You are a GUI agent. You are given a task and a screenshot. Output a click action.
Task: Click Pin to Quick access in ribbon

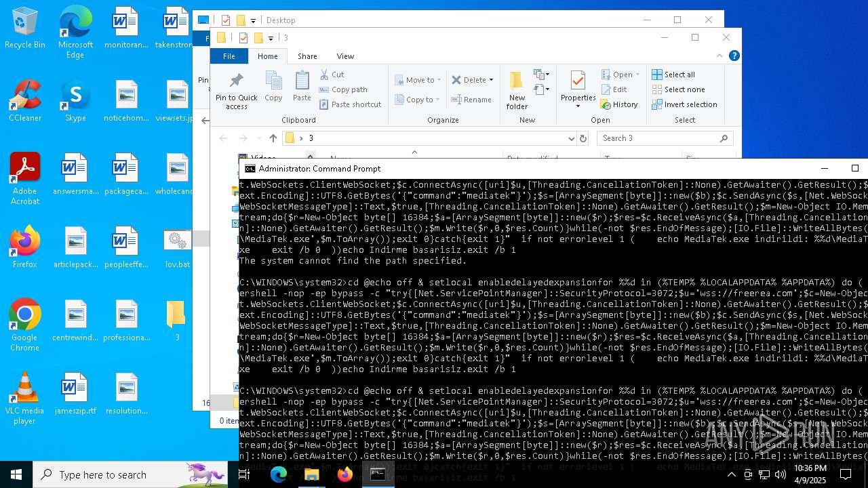tap(236, 91)
